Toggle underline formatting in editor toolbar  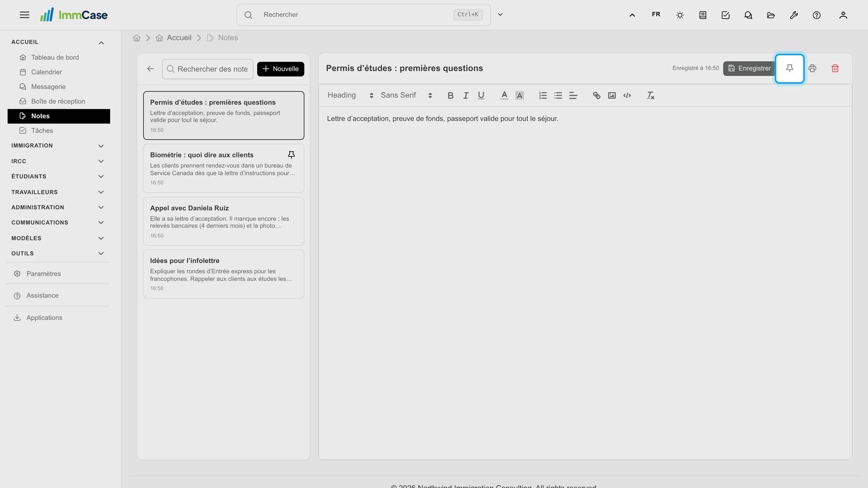pos(481,95)
